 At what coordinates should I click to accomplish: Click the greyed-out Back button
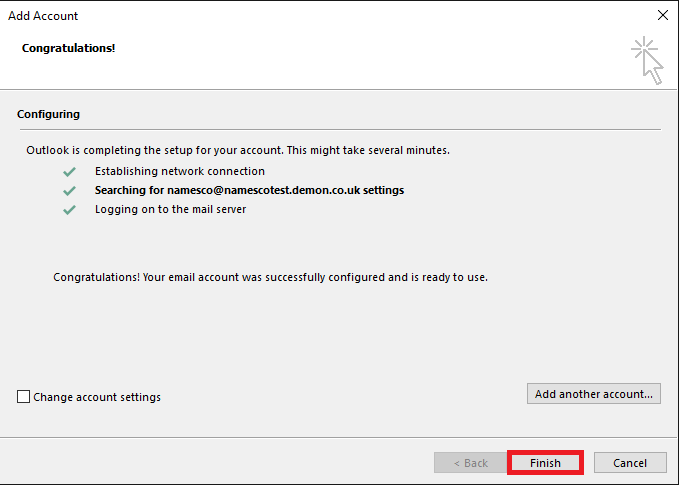[471, 463]
